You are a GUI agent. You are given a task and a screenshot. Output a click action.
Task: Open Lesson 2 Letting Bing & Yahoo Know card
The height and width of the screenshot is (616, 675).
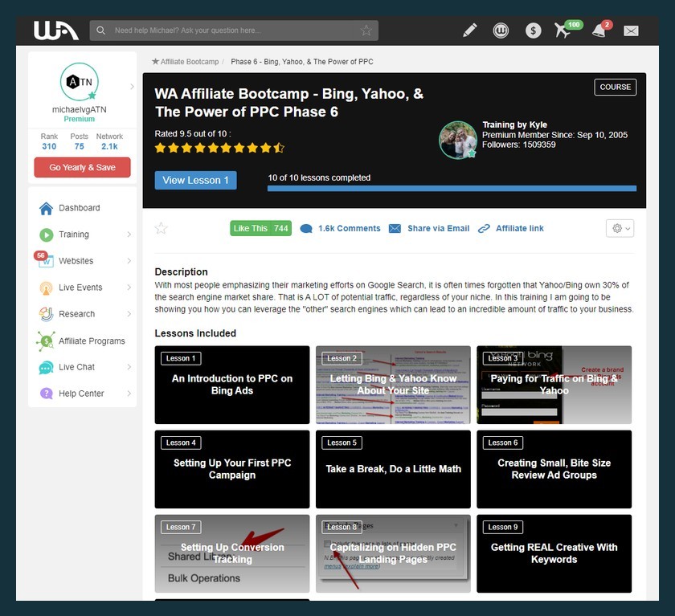[393, 385]
